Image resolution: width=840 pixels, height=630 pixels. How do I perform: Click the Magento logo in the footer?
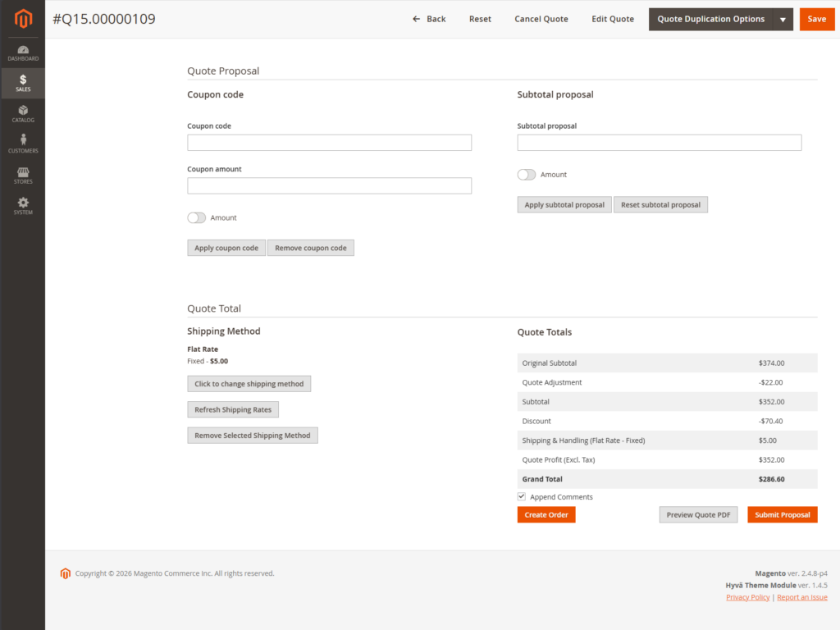point(66,573)
